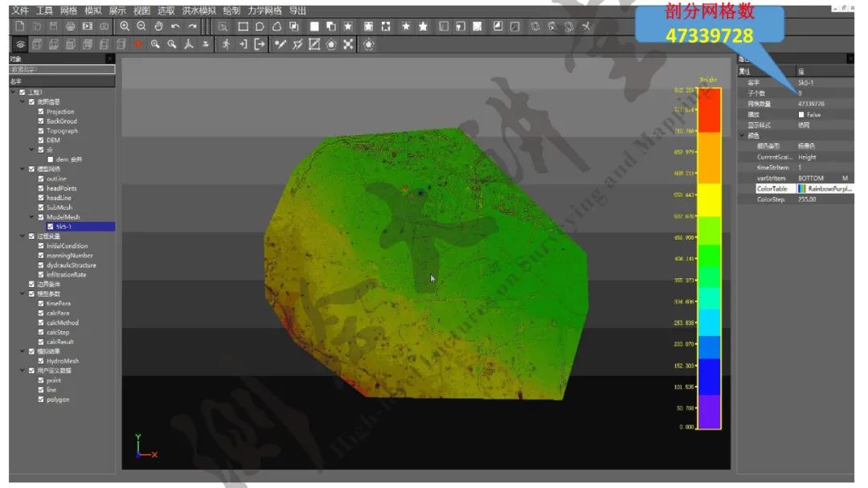Click the undo arrow icon
868x488 pixels.
[175, 27]
